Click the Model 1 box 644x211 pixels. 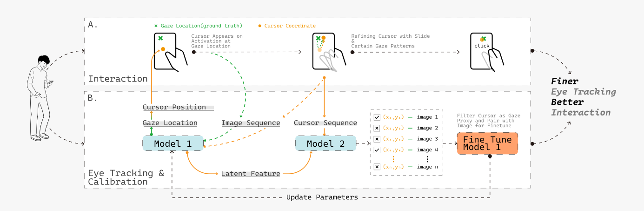click(173, 143)
